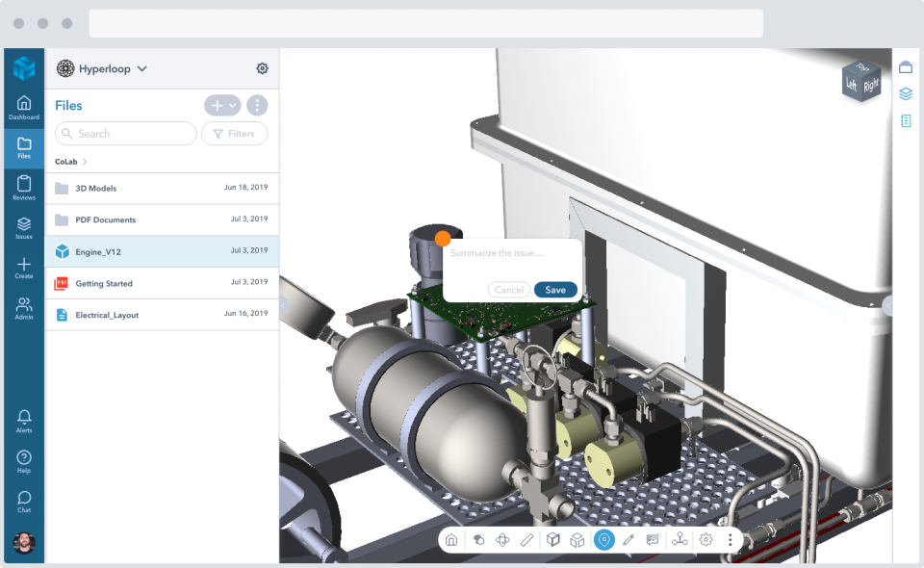Click the Files panel heading
The width and height of the screenshot is (924, 568).
68,106
